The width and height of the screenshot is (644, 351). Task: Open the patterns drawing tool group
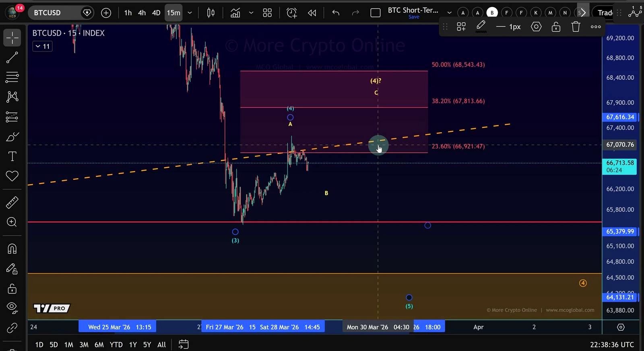pos(12,97)
